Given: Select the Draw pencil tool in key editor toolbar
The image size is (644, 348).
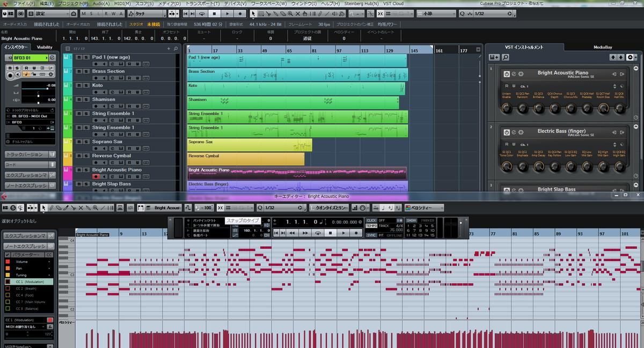Looking at the screenshot, I should click(52, 208).
